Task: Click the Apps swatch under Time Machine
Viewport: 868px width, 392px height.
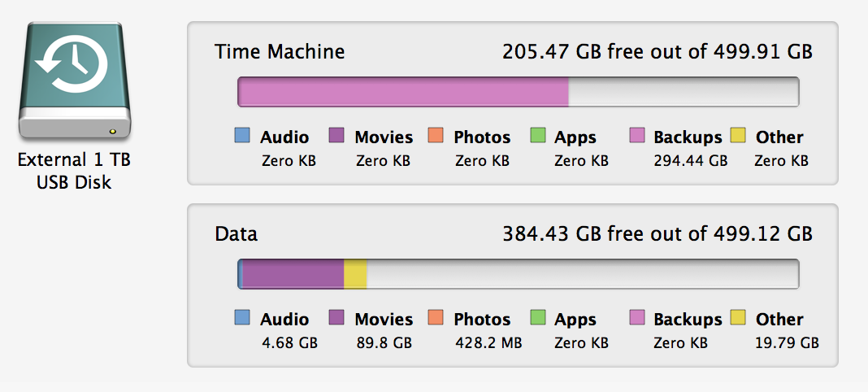Action: point(536,136)
